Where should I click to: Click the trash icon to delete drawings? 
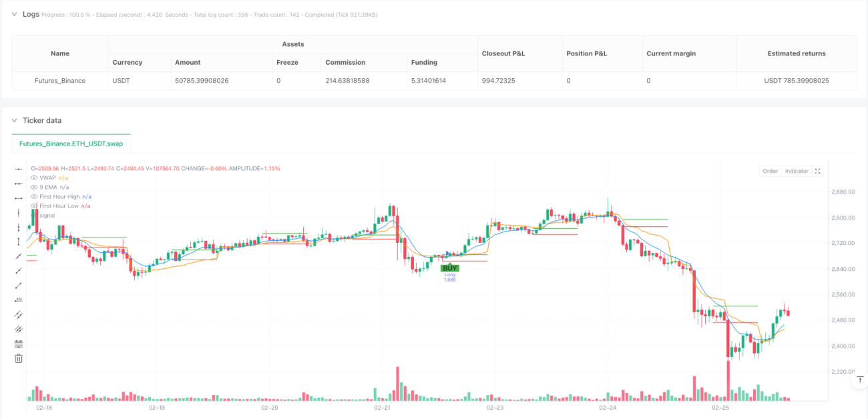pyautogui.click(x=19, y=358)
